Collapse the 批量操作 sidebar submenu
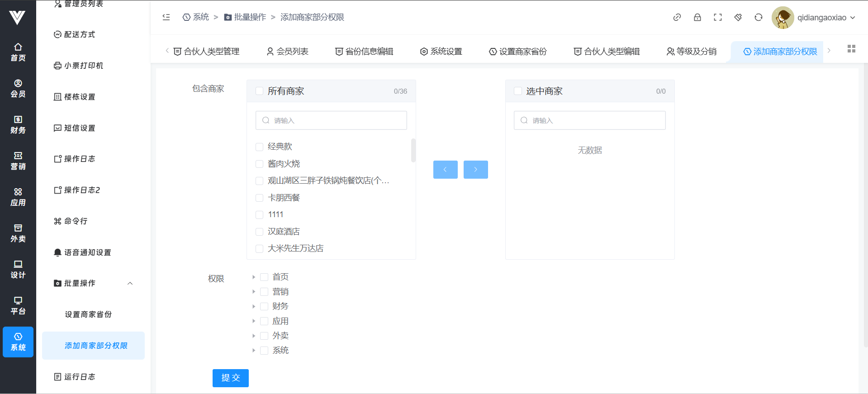Viewport: 868px width, 394px height. tap(130, 283)
